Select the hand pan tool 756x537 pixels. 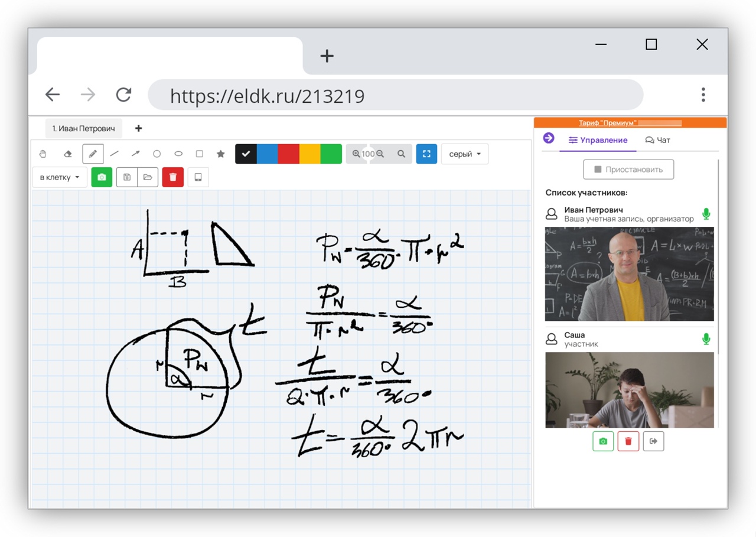coord(43,154)
